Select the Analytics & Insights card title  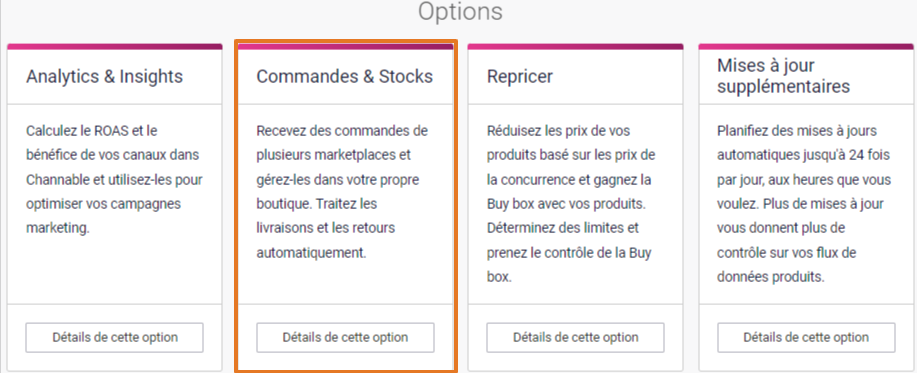tap(105, 77)
